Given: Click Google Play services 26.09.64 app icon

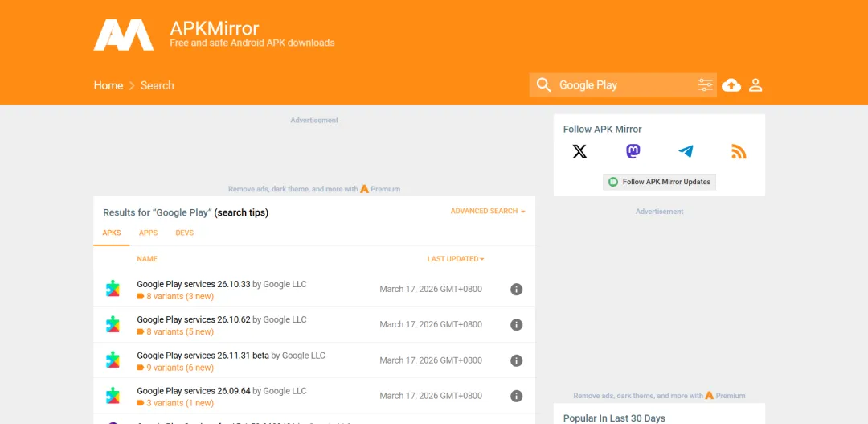Looking at the screenshot, I should click(x=113, y=396).
